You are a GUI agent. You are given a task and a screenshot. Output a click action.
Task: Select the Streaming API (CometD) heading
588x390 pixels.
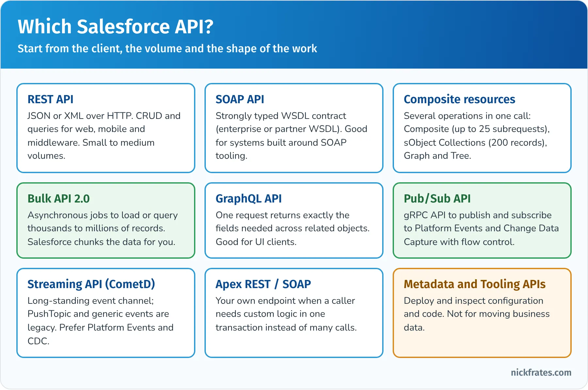91,284
